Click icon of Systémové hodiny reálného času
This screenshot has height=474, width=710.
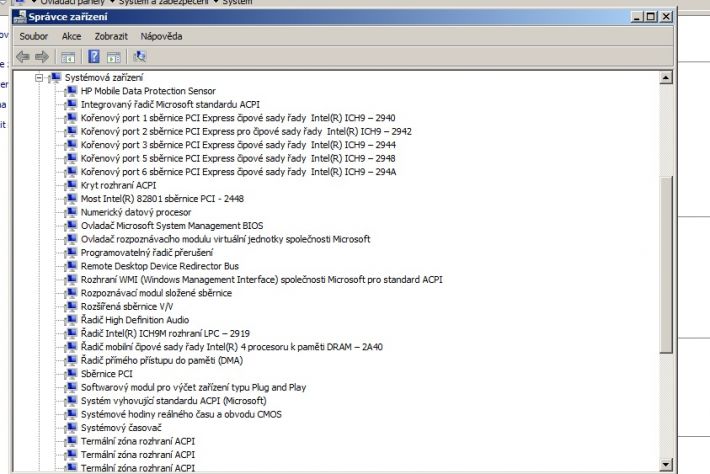coord(71,414)
